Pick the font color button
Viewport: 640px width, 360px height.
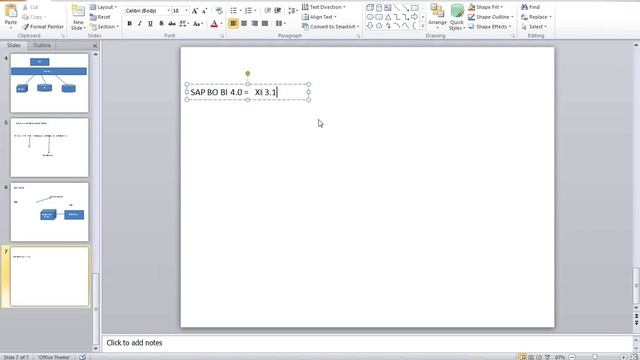214,24
